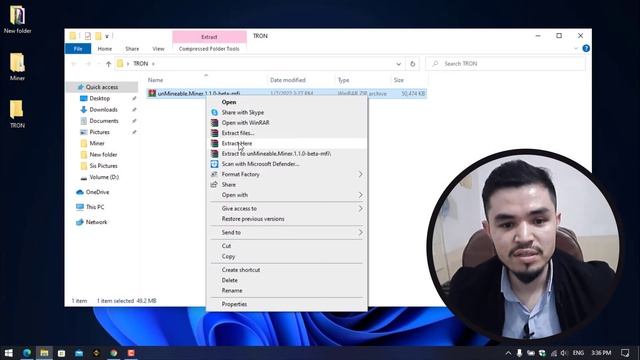
Task: Open the address bar history dropdown
Action: point(398,64)
